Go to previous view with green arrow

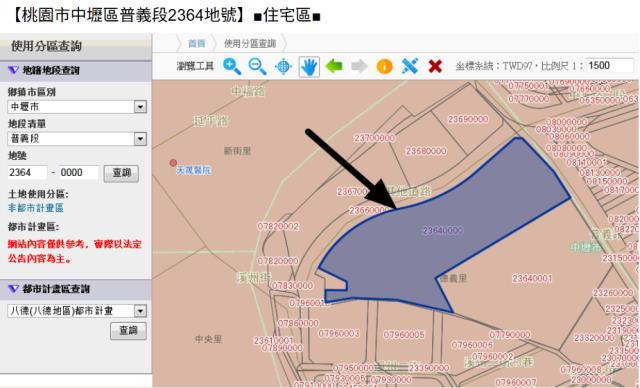point(334,66)
